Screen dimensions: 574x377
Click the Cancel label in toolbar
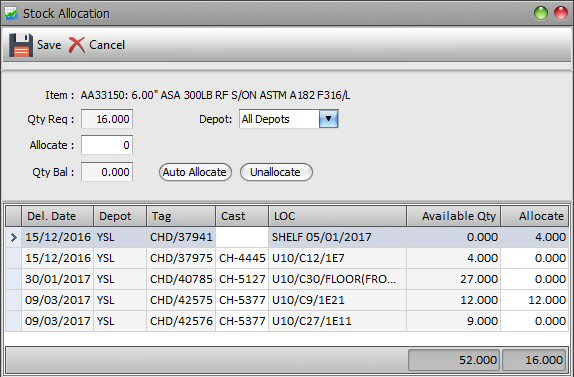click(x=107, y=45)
